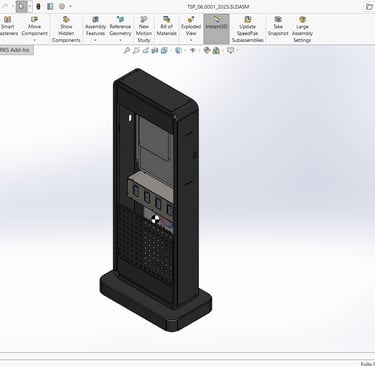Click the center of mass marker on model

[x=155, y=219]
